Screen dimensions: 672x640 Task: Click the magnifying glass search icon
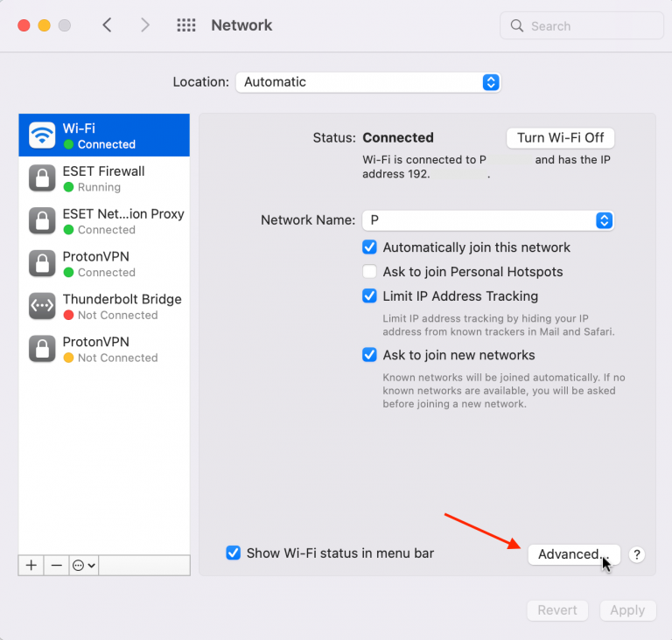[x=517, y=25]
